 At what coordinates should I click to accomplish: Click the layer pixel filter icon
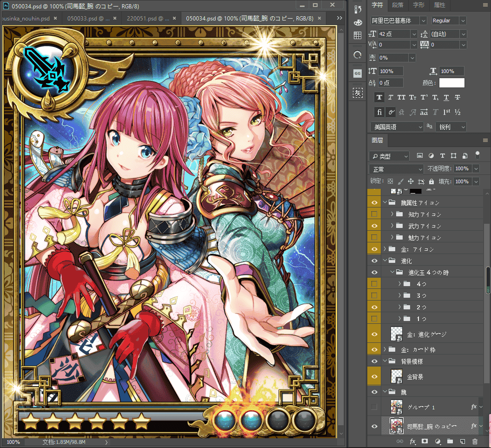point(419,156)
